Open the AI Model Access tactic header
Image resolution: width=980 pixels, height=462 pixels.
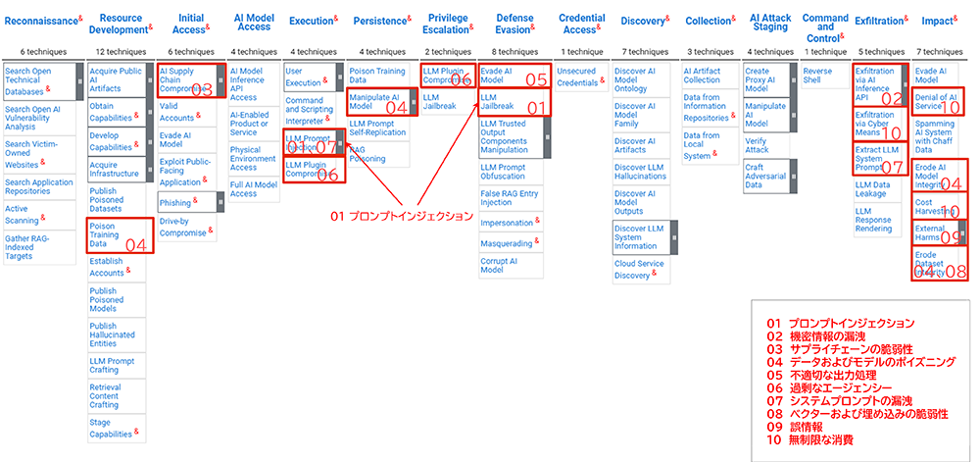pos(254,24)
